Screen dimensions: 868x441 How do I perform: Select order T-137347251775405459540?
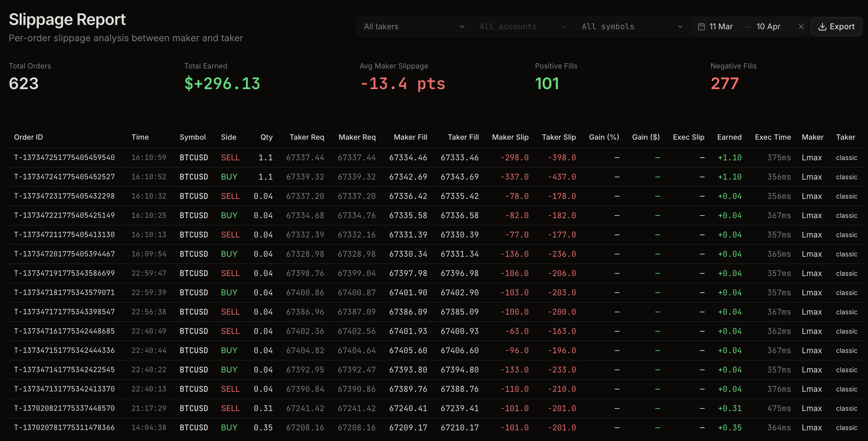(64, 157)
